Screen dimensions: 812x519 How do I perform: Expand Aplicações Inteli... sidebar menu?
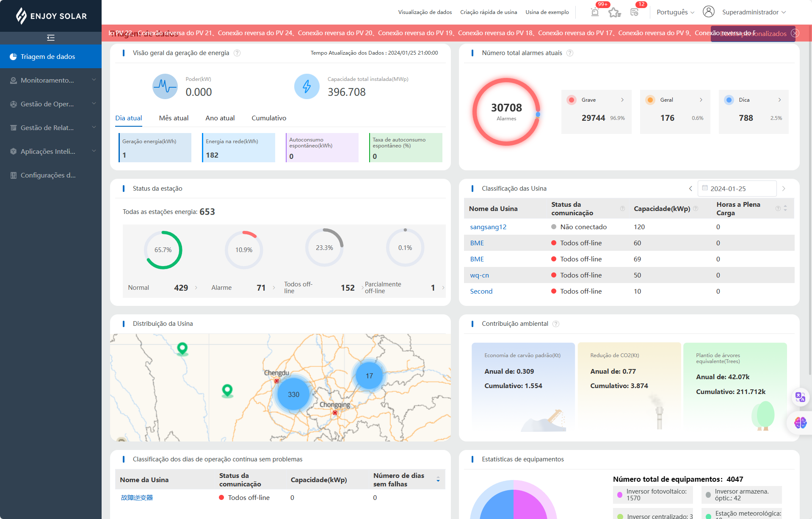[x=51, y=151]
